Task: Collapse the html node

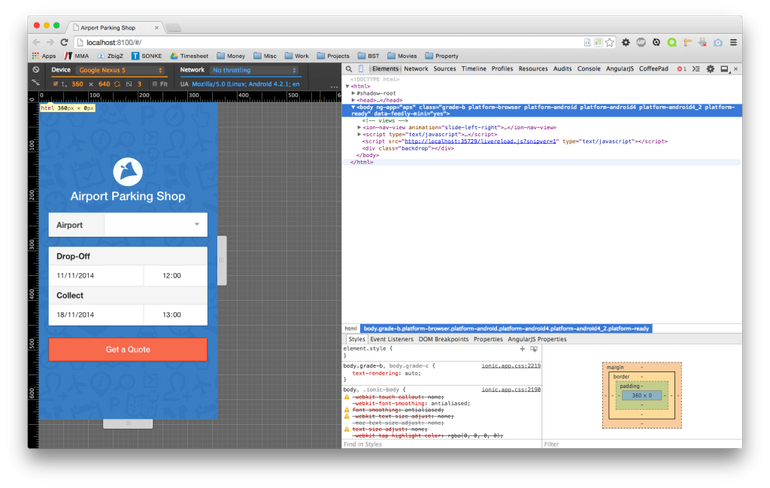Action: pyautogui.click(x=348, y=86)
